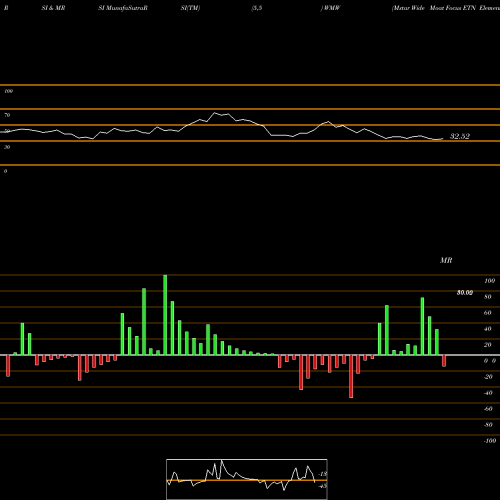Click the MR axis label 100
Viewport: 500px width, 500px height.
pos(489,281)
